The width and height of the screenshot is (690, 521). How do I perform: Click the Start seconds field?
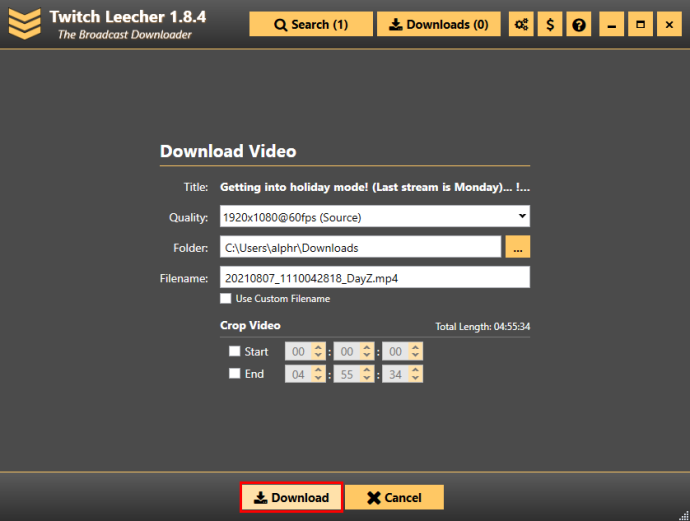pos(395,352)
